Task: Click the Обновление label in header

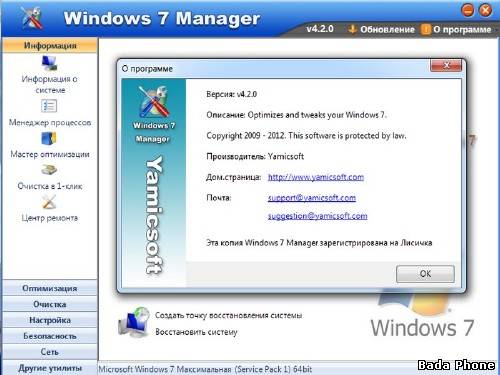Action: (x=387, y=29)
